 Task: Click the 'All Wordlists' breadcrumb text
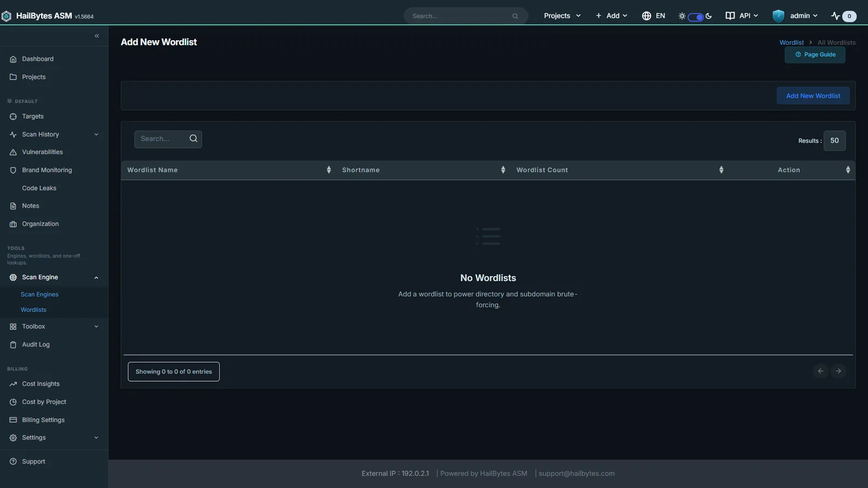point(837,42)
